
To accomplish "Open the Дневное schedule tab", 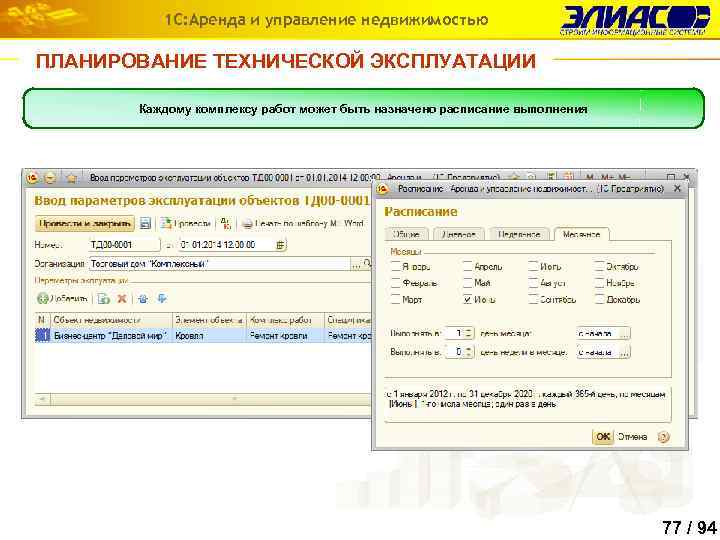I will pos(459,234).
